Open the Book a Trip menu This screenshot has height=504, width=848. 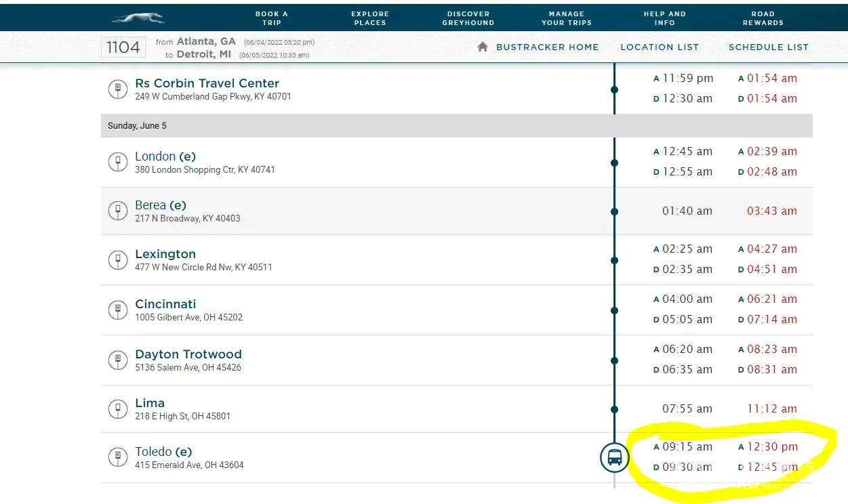[x=271, y=18]
